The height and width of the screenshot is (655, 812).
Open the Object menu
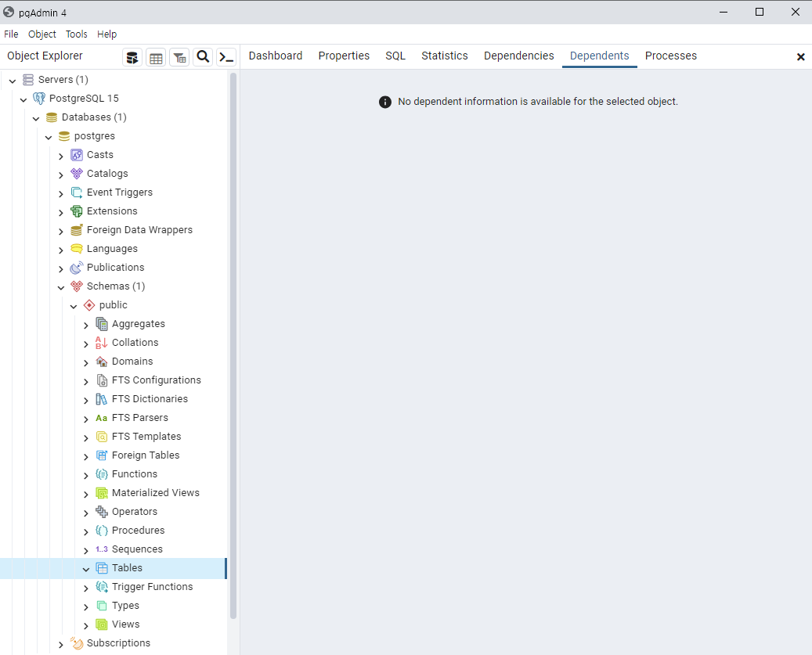(42, 34)
